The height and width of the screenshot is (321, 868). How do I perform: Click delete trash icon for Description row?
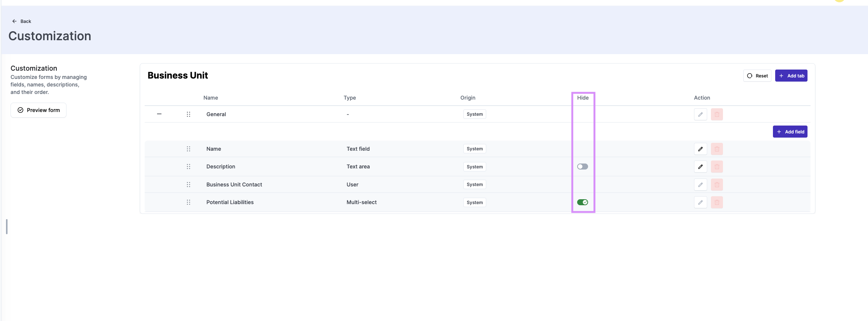(717, 167)
